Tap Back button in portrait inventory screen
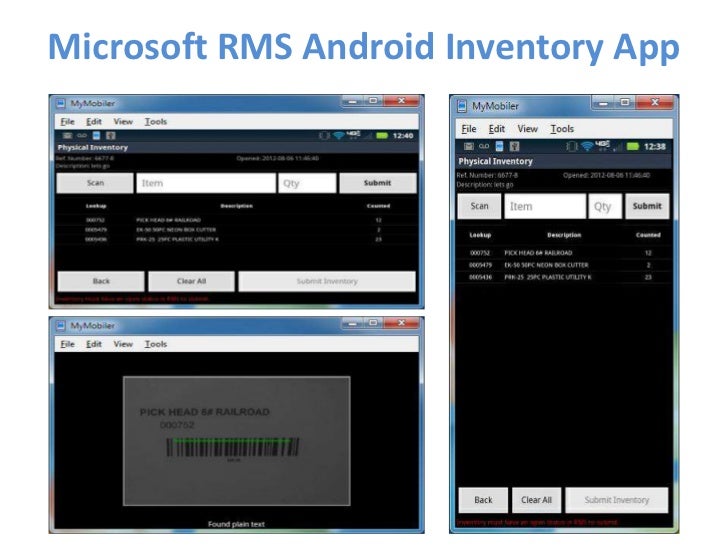Image resolution: width=728 pixels, height=546 pixels. tap(483, 500)
